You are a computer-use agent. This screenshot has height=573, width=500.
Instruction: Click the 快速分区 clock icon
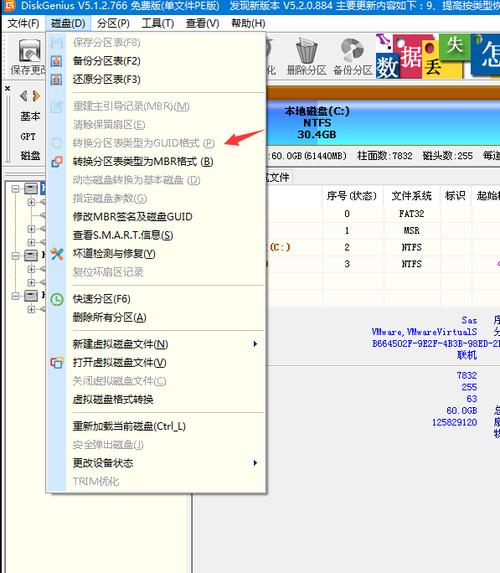pos(57,299)
